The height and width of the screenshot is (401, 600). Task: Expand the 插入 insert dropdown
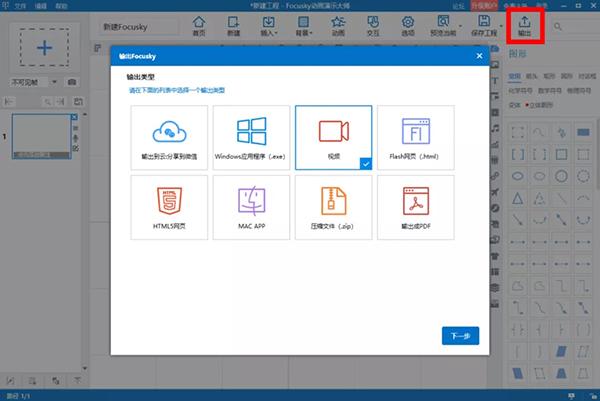(269, 27)
